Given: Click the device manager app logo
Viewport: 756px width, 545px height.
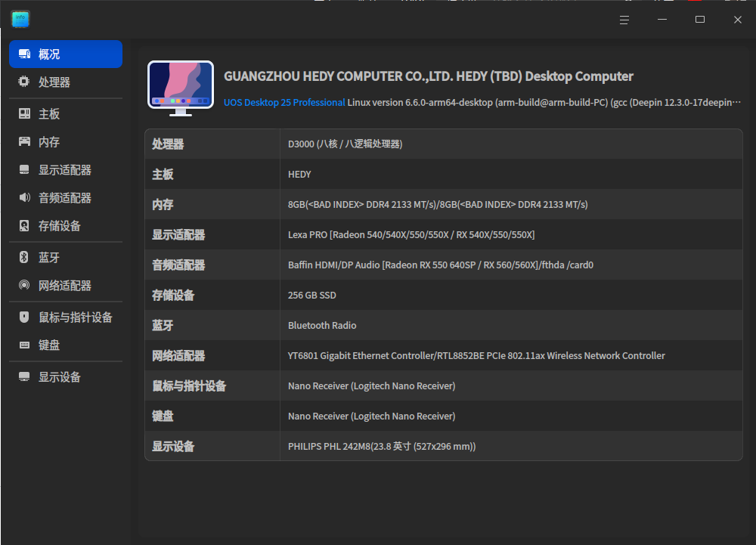Looking at the screenshot, I should pyautogui.click(x=20, y=19).
